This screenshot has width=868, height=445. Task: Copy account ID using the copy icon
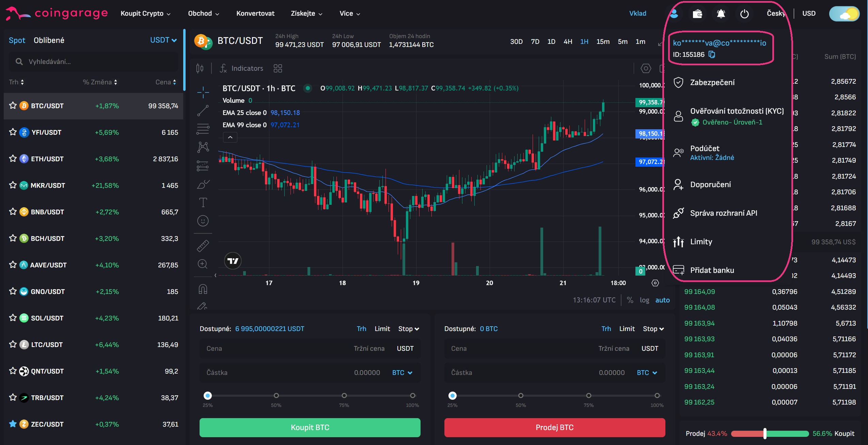tap(712, 54)
